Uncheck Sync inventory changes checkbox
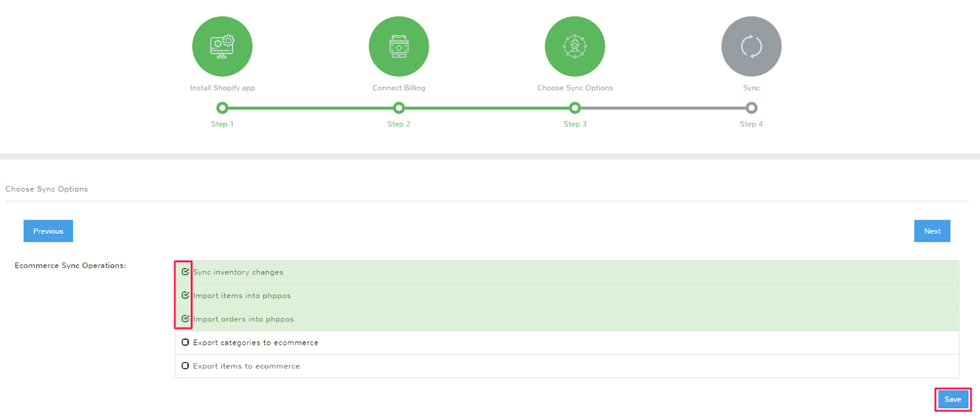The height and width of the screenshot is (418, 980). (x=185, y=272)
